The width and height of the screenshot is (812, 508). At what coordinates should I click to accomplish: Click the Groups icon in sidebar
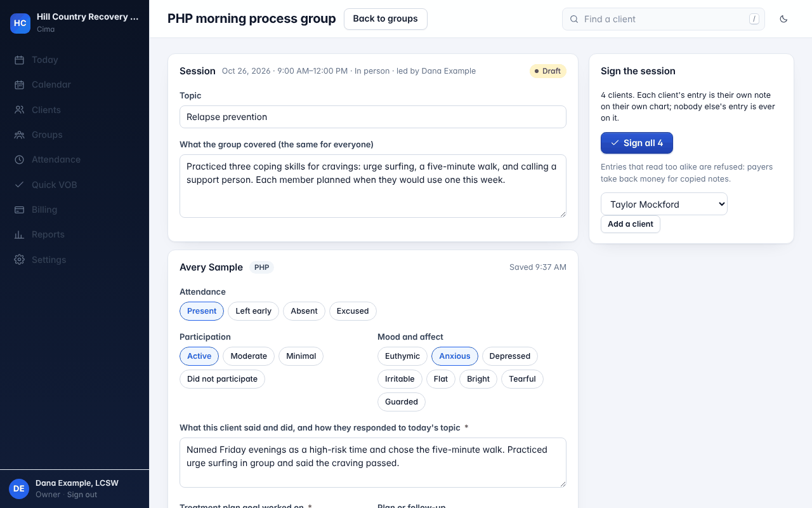tap(20, 135)
